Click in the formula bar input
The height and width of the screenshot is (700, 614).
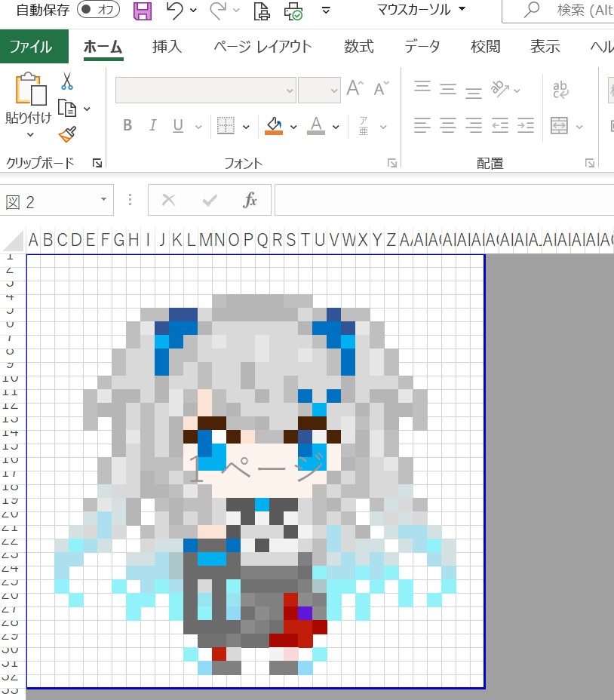(444, 200)
